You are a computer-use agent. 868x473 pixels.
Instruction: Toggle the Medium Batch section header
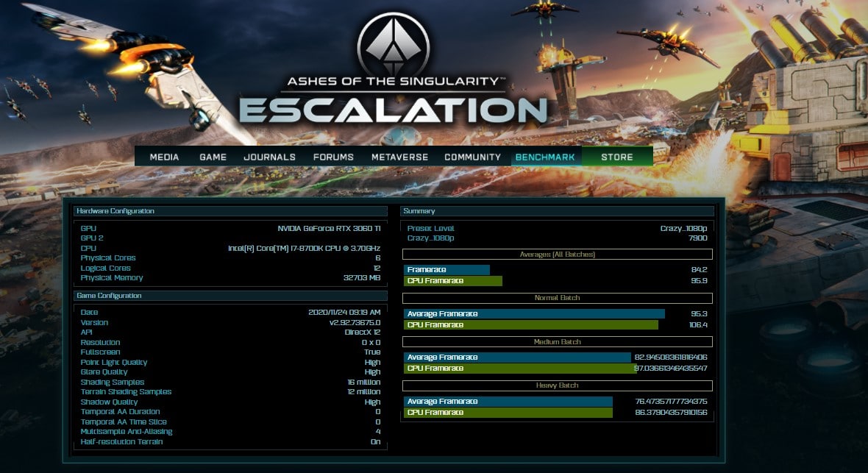pos(557,342)
